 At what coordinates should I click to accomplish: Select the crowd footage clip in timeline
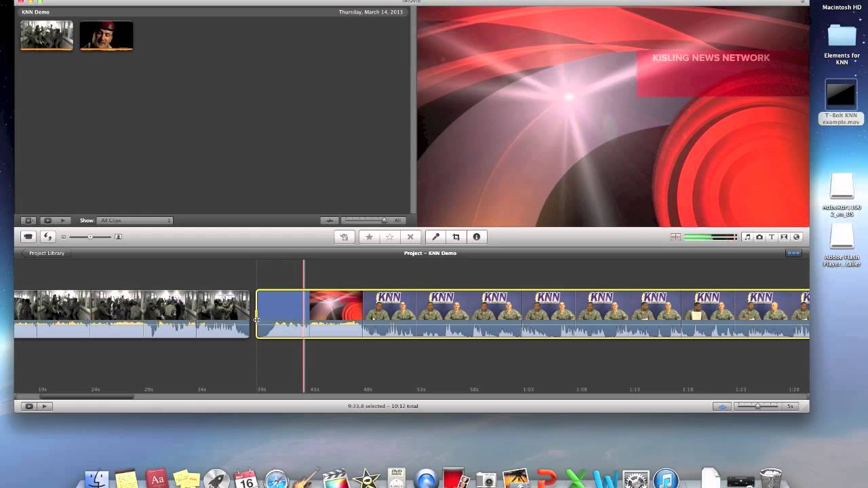tap(132, 314)
